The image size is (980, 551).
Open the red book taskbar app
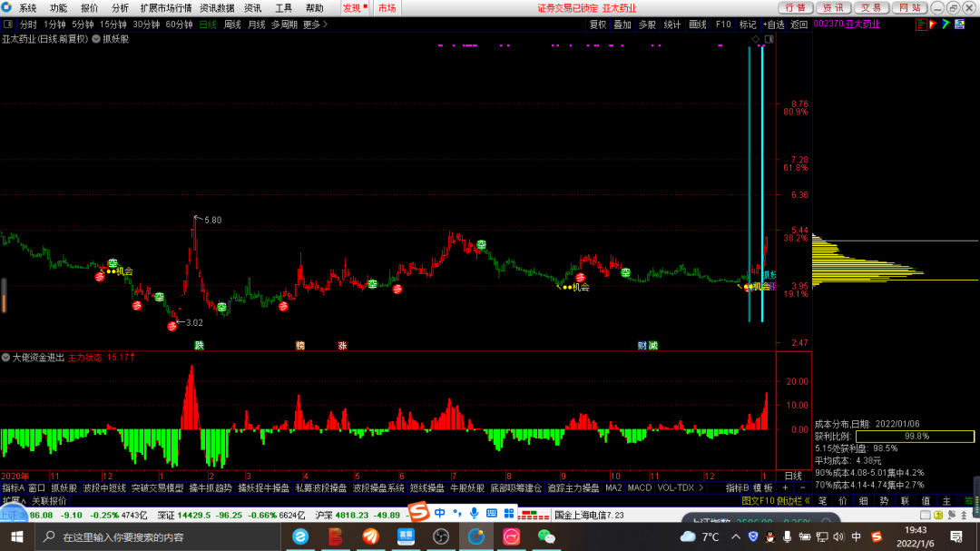click(336, 536)
